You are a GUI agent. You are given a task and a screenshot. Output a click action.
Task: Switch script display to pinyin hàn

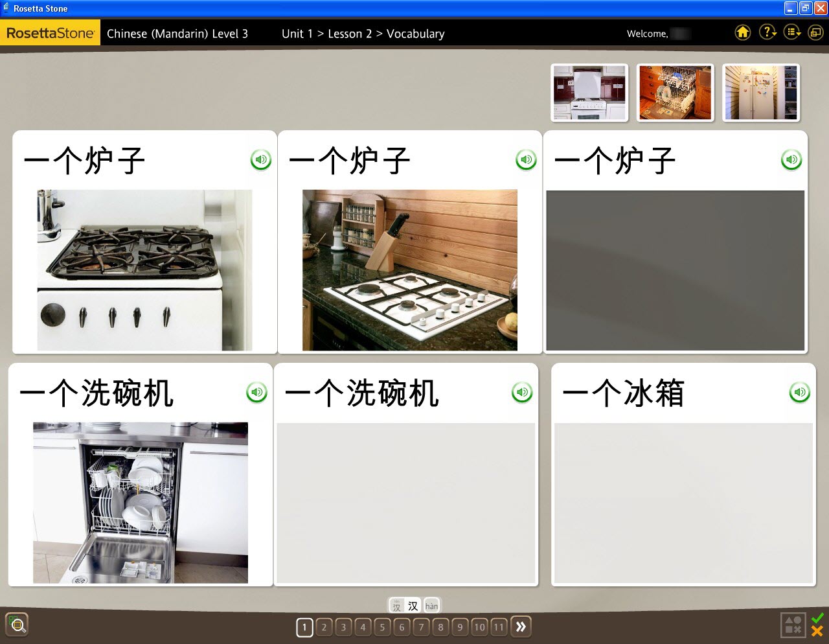(431, 606)
